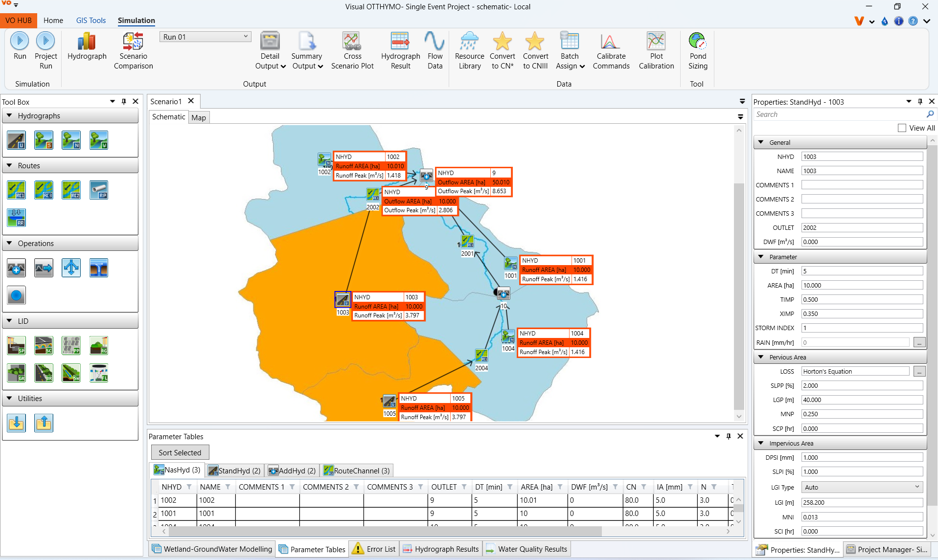Select the diversion split arrows tool
The height and width of the screenshot is (560, 938).
(71, 268)
